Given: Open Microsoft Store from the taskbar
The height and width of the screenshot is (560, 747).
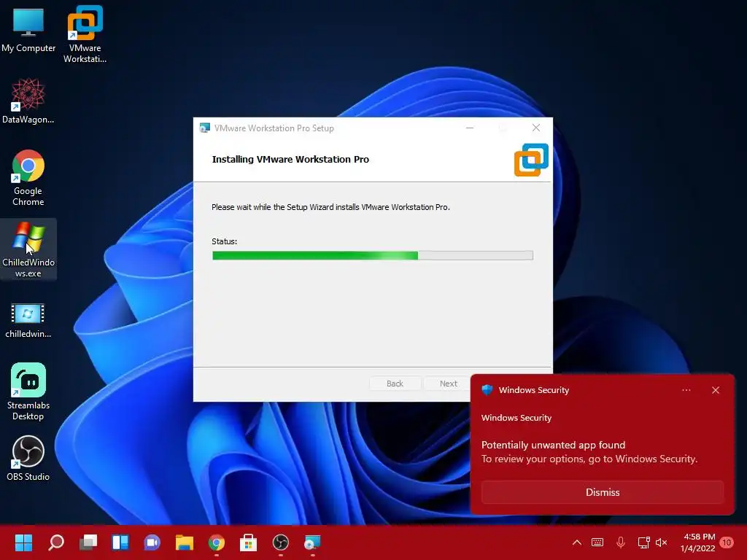Looking at the screenshot, I should tap(248, 542).
